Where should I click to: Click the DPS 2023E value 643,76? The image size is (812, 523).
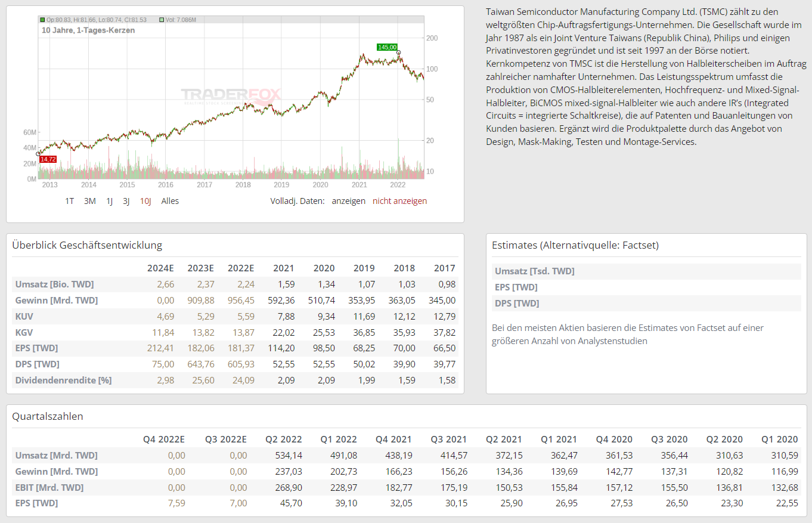tap(200, 364)
